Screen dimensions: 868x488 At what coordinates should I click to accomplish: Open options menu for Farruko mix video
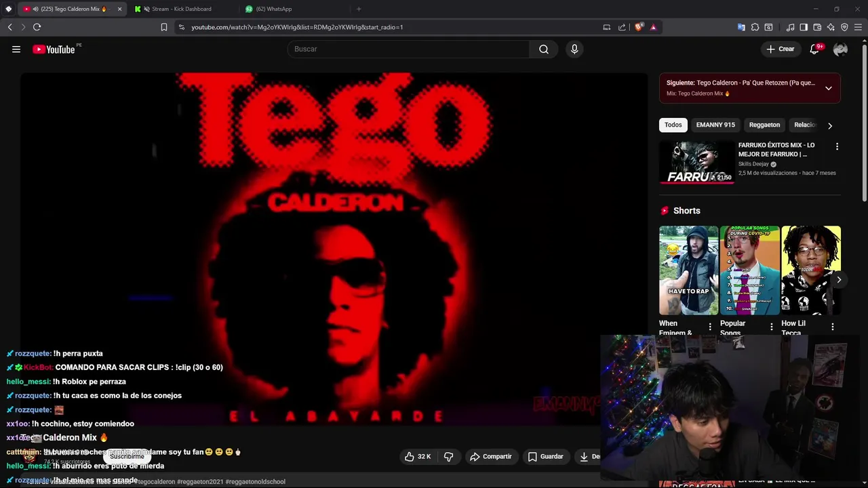point(837,146)
